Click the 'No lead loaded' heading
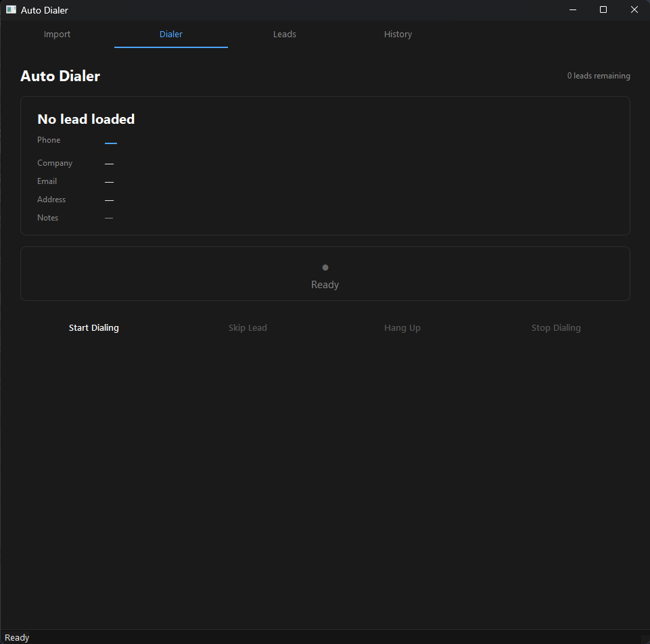 tap(86, 120)
